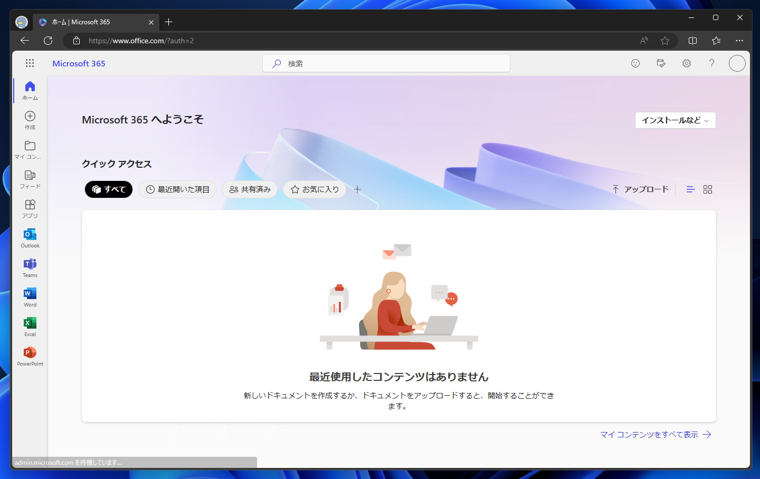
Task: Click the Microsoft 365 へようこそ heading
Action: [142, 119]
